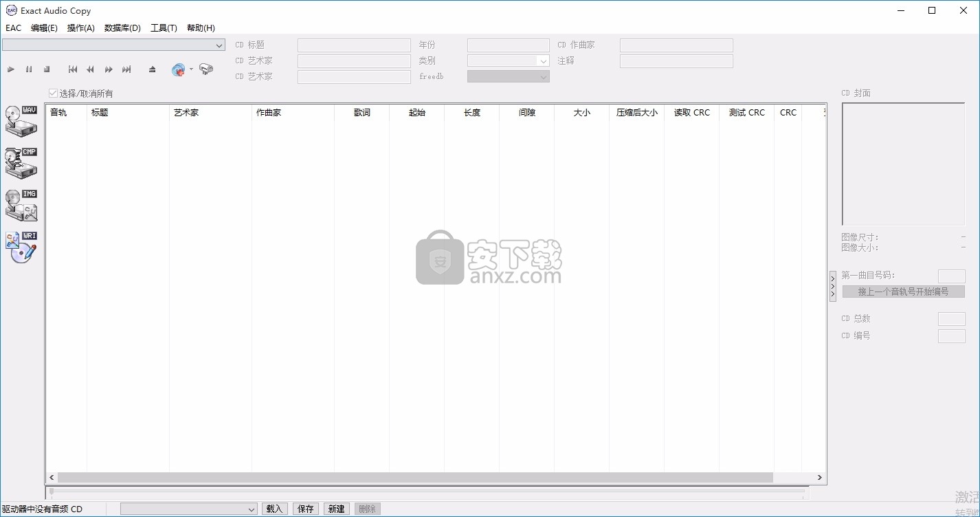This screenshot has height=517, width=980.
Task: Click the 长度 column header
Action: pos(472,113)
